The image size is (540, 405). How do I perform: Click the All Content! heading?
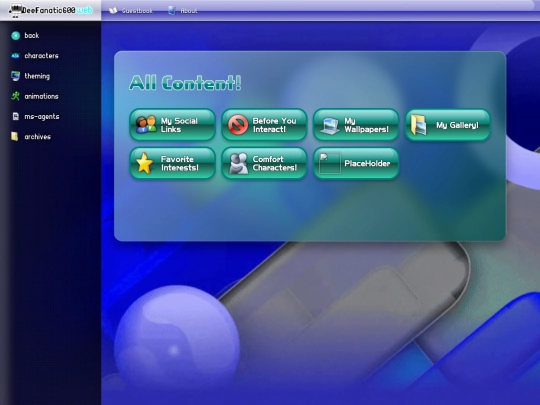coord(185,83)
